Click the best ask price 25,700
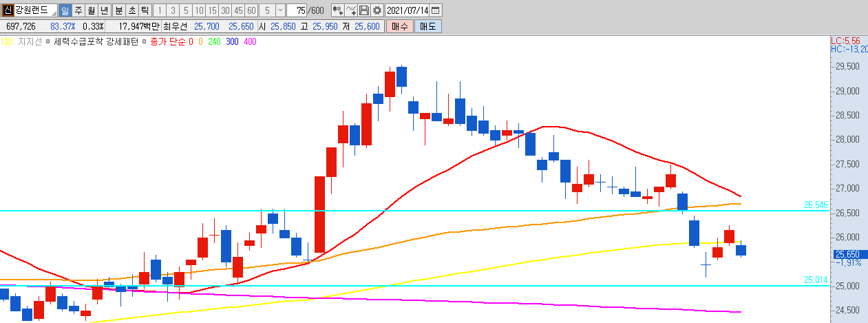The image size is (868, 323). [207, 26]
